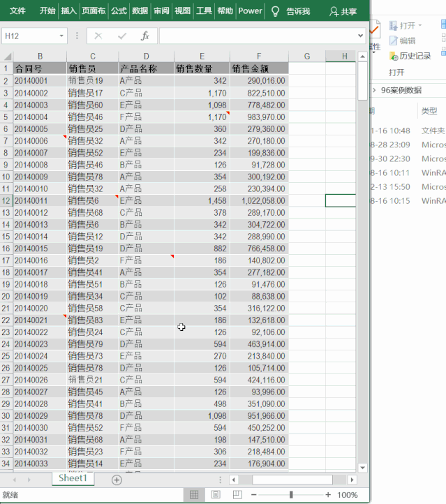Open the 插入 ribbon tab
The image size is (446, 504).
click(69, 11)
